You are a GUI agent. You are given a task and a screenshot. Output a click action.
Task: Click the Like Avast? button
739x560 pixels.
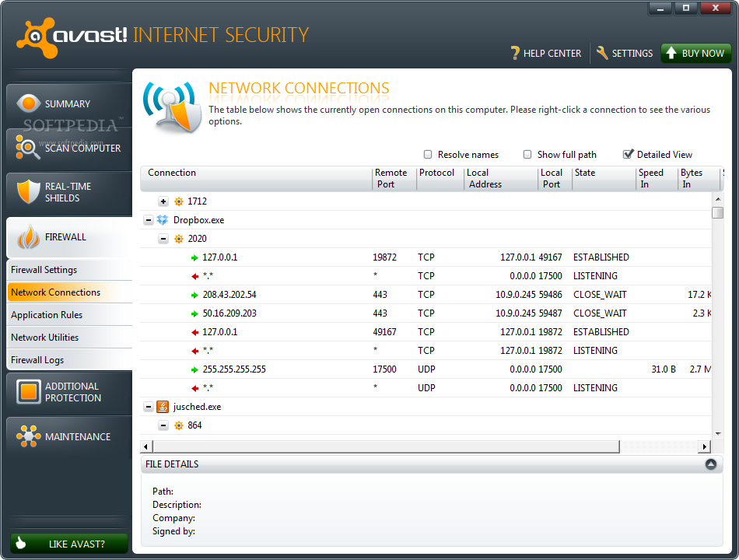click(x=69, y=544)
